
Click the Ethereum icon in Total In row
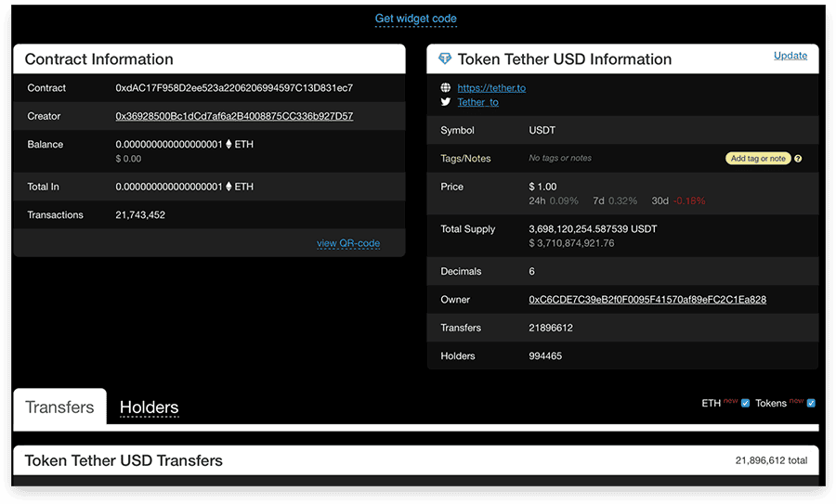coord(229,187)
